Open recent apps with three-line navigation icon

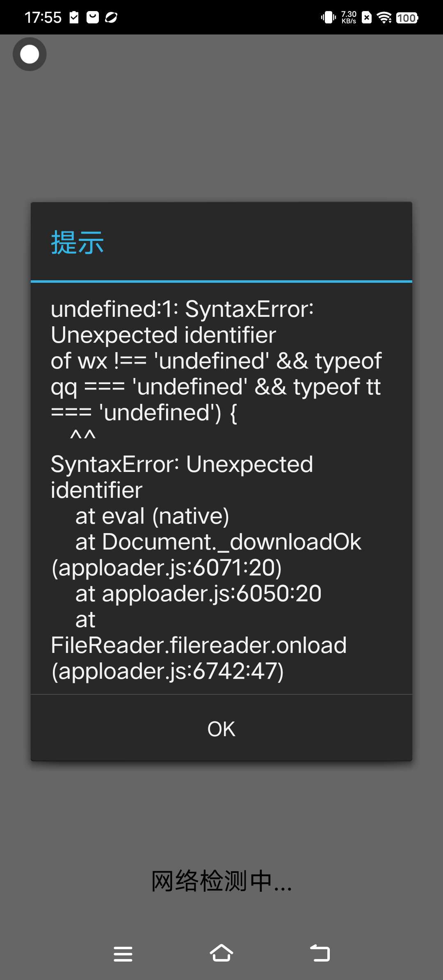[x=123, y=954]
